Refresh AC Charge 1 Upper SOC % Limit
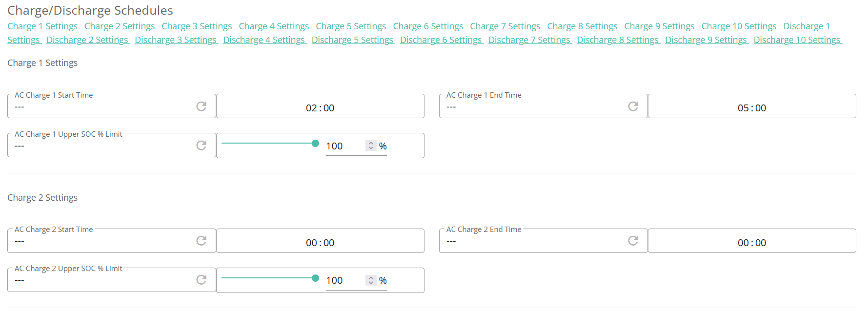This screenshot has width=868, height=314. coord(201,146)
